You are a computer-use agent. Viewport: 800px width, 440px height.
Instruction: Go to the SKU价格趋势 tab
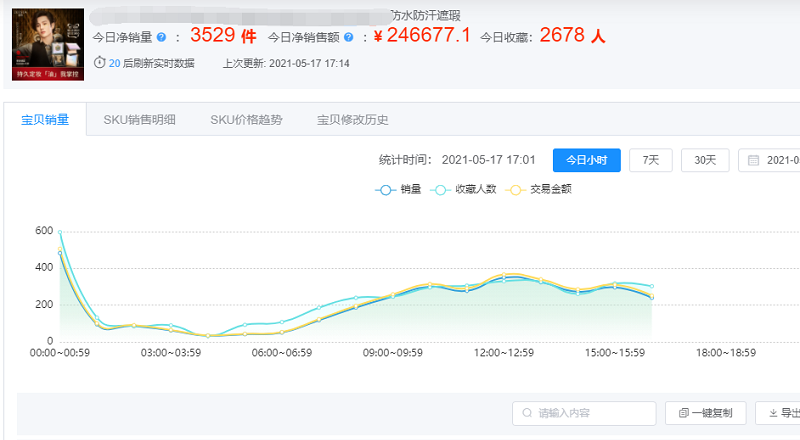click(x=246, y=120)
